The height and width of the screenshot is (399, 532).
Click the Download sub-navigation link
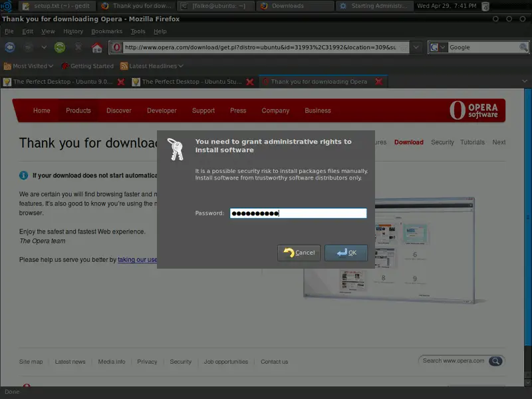tap(409, 142)
